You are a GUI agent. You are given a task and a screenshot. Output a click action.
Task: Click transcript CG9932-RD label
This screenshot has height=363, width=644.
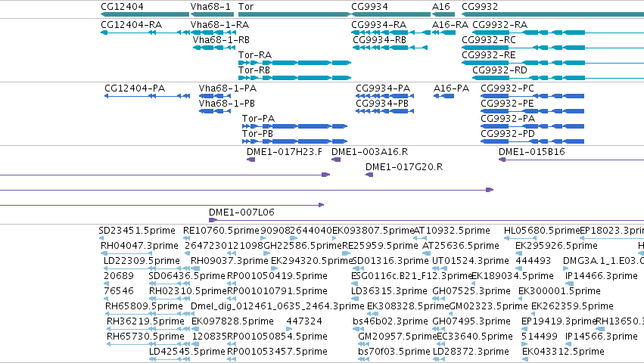tap(500, 70)
